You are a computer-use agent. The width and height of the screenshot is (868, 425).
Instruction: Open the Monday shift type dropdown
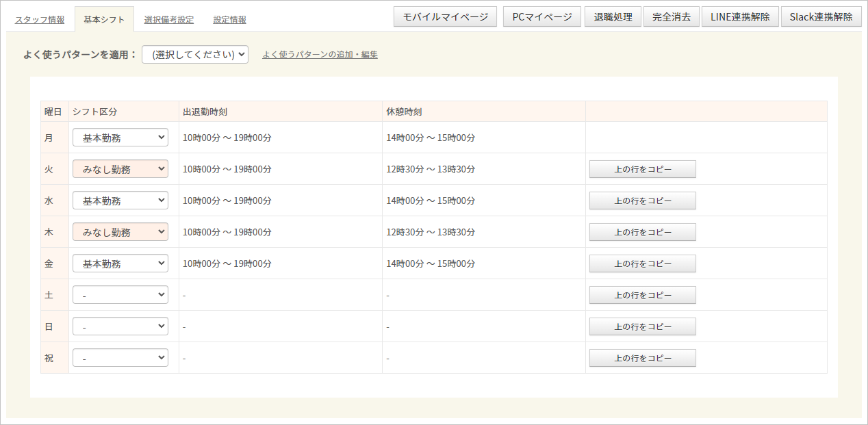click(120, 138)
